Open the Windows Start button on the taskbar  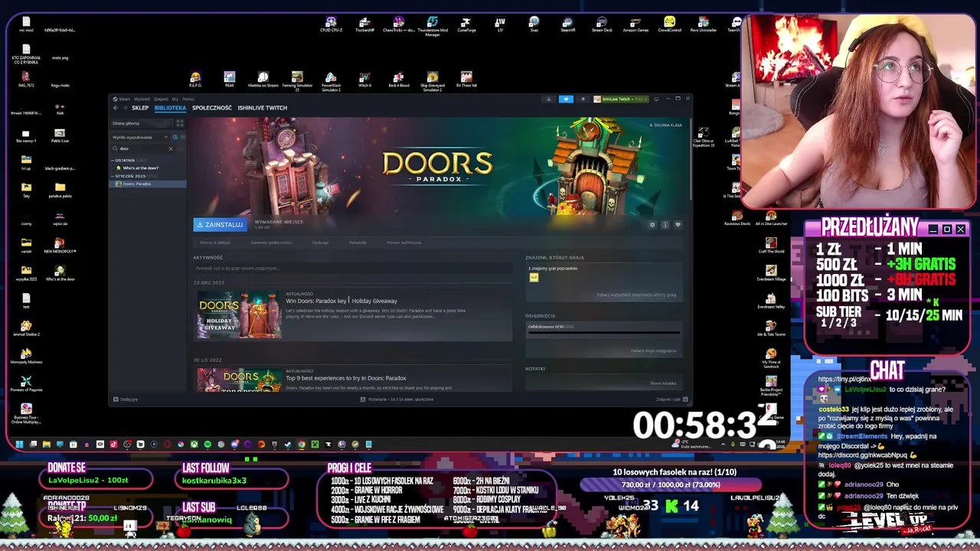point(19,444)
